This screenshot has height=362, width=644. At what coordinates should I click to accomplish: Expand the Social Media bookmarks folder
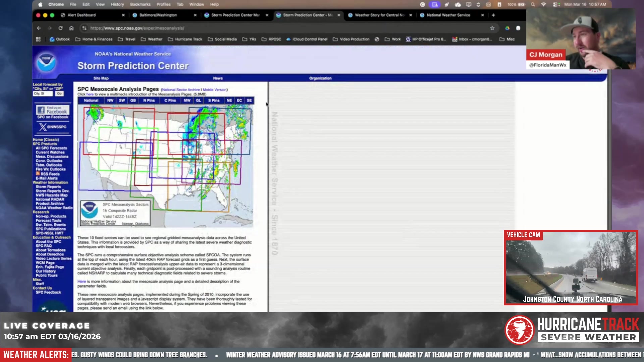point(222,39)
